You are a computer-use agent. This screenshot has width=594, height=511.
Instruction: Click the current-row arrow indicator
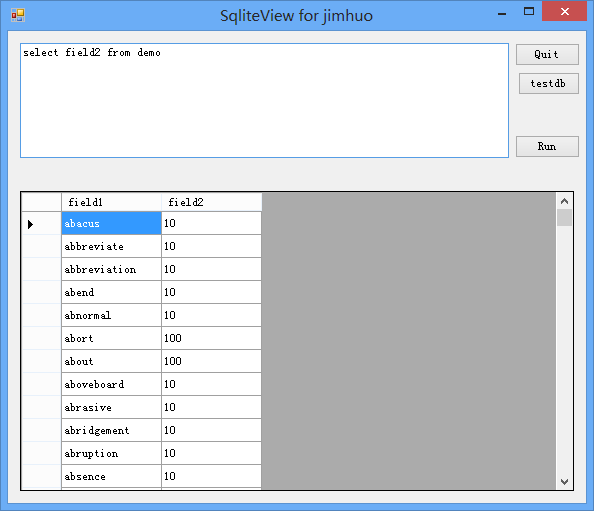[30, 224]
